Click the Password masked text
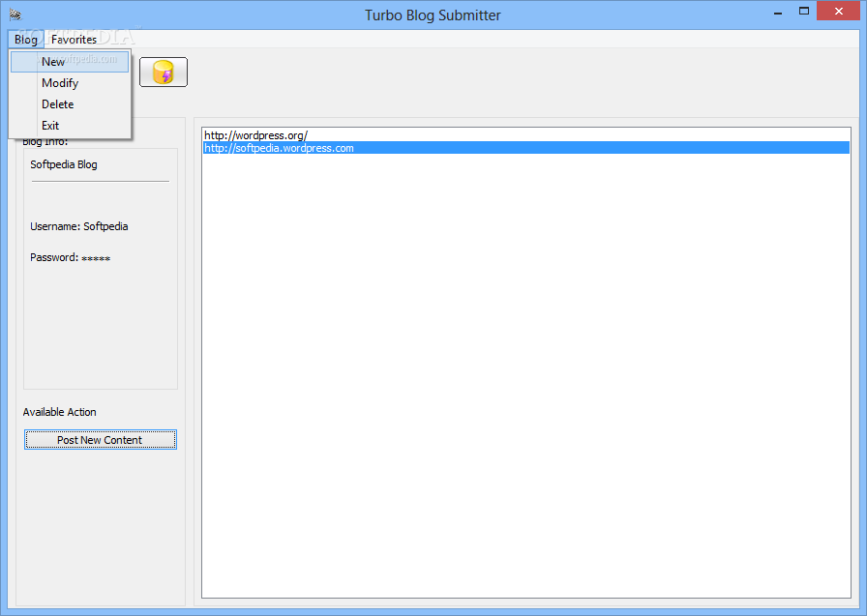 [71, 257]
